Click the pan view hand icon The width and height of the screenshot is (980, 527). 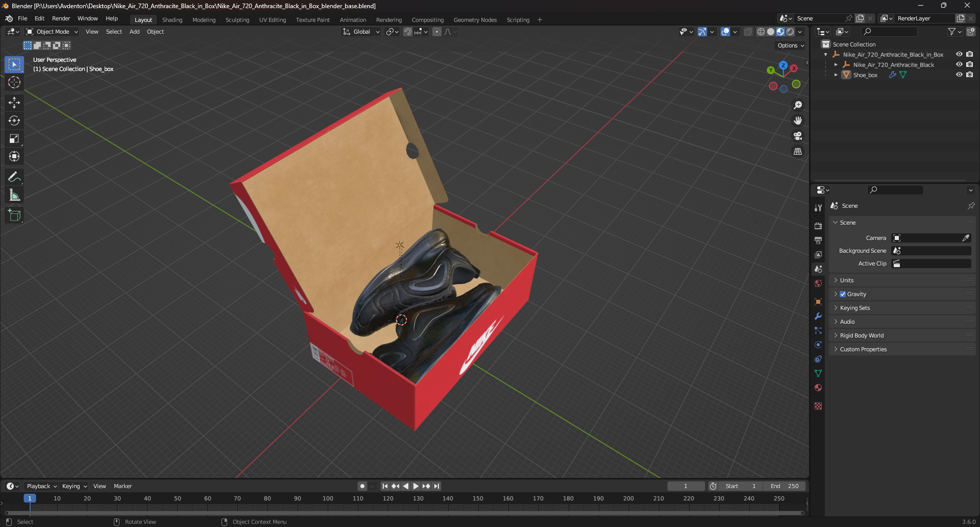798,121
